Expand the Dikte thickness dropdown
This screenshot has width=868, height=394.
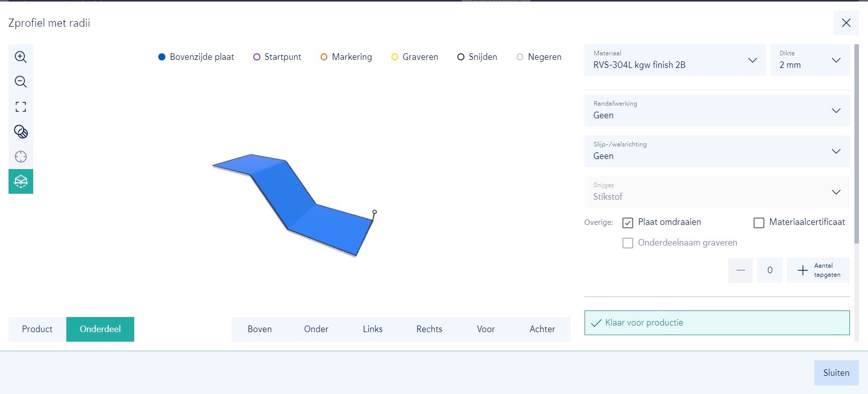(809, 60)
